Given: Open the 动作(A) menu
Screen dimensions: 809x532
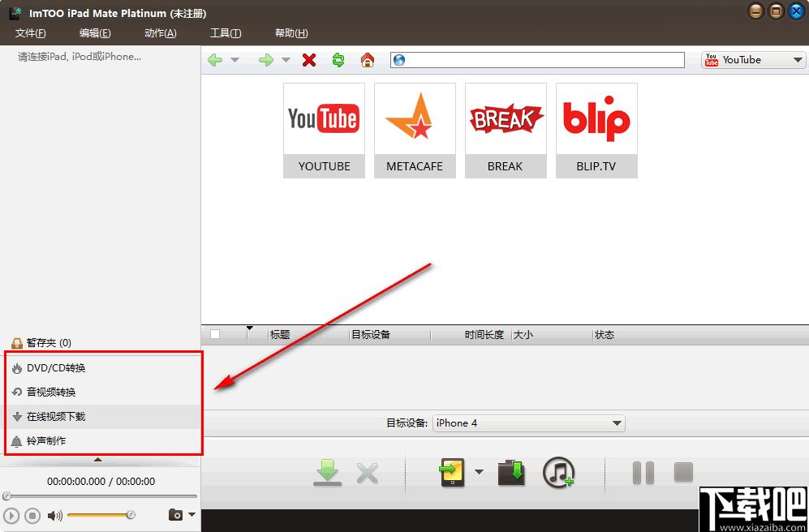Looking at the screenshot, I should click(x=161, y=33).
